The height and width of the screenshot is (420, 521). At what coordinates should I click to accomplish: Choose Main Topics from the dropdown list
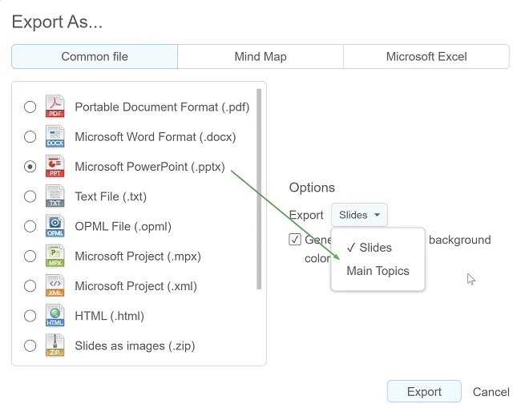378,271
